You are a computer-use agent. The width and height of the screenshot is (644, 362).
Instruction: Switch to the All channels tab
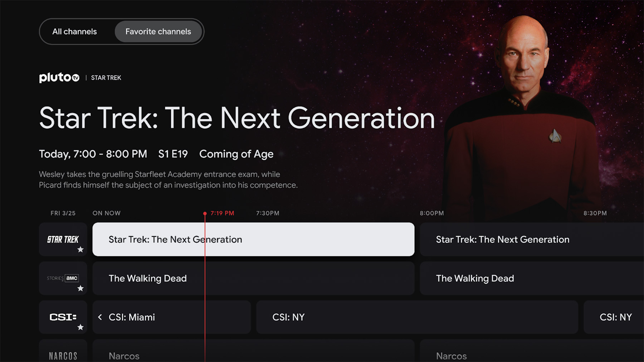(74, 31)
